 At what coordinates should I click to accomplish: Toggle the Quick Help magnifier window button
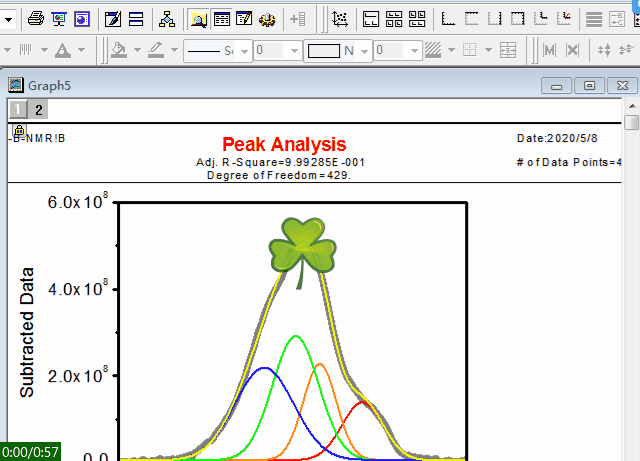pos(198,18)
